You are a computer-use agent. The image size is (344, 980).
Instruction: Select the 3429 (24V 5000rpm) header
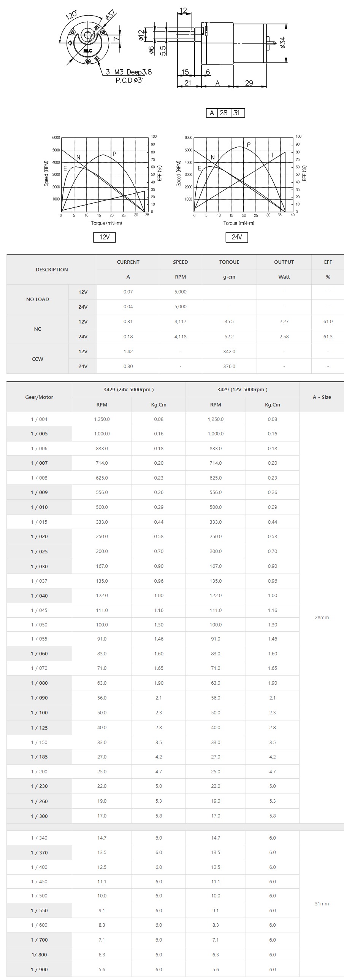click(x=128, y=389)
